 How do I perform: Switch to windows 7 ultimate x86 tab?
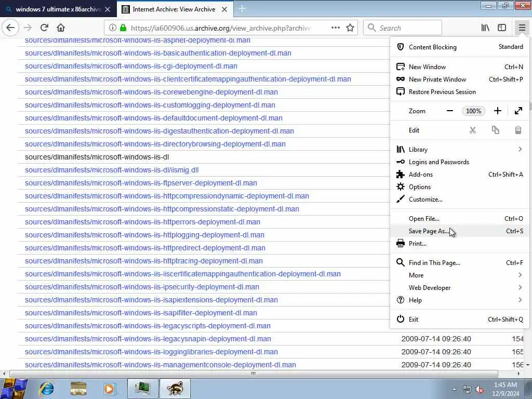point(58,9)
